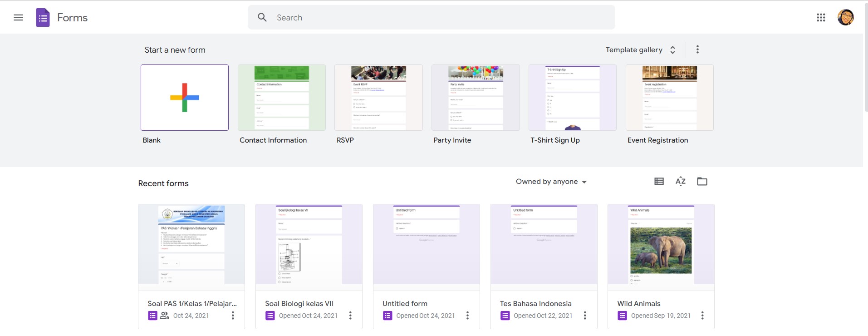Create a new Blank form
This screenshot has width=868, height=336.
point(185,98)
